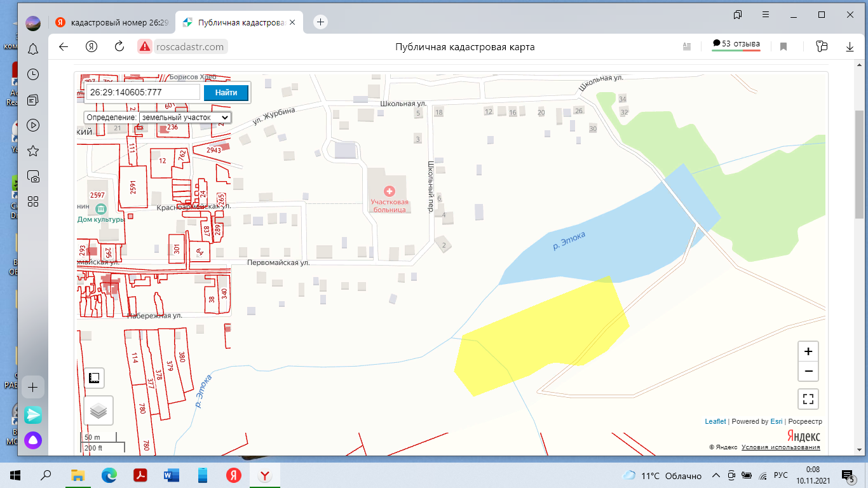
Task: Open Microsoft Word from the taskbar
Action: [x=172, y=475]
